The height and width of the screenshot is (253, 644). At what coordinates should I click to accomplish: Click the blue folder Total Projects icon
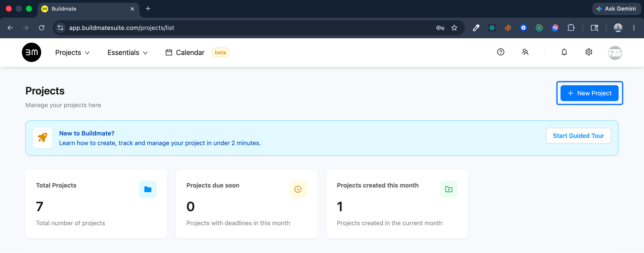point(148,189)
